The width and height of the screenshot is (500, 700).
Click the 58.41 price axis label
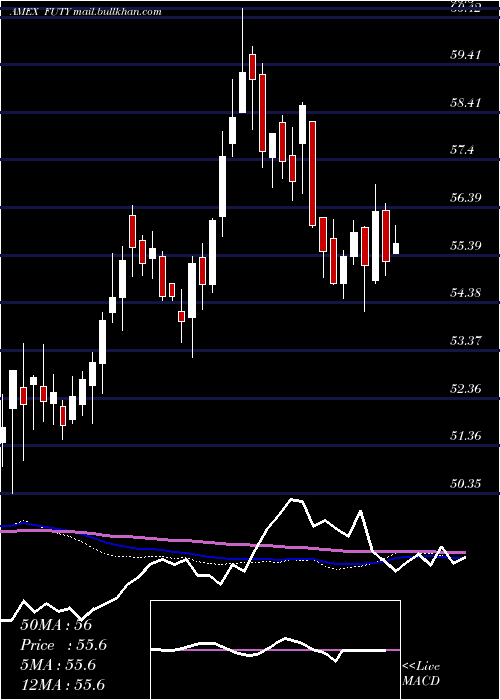coord(466,103)
